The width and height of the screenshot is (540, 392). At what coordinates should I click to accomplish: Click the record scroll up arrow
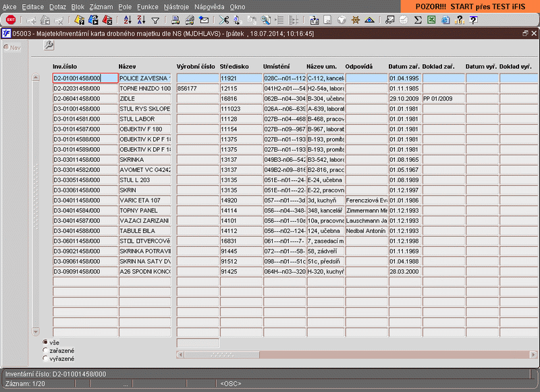(36, 78)
